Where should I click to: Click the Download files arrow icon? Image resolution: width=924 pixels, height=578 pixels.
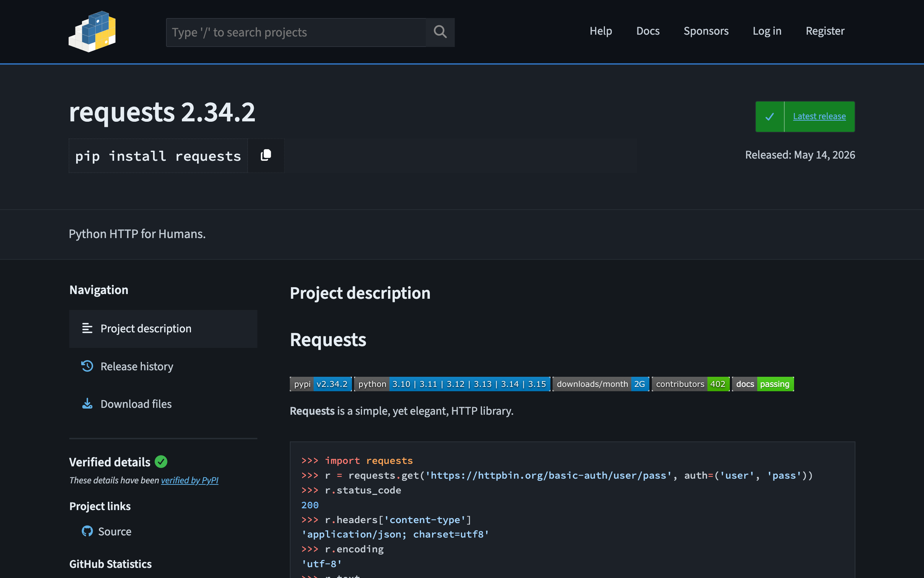point(87,404)
